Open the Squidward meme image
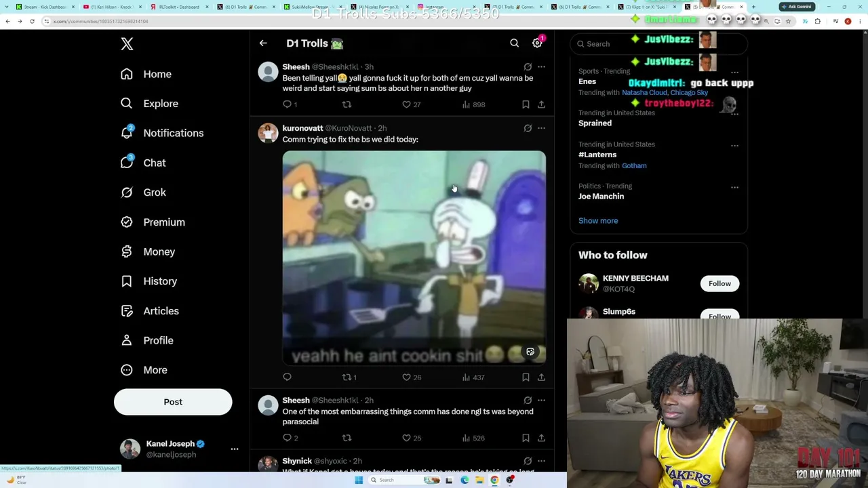The image size is (868, 488). coord(414,258)
